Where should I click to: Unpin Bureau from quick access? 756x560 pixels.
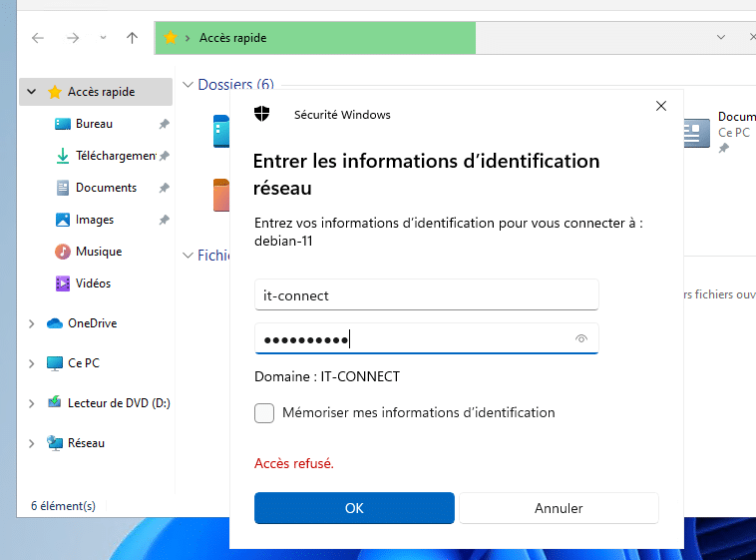164,124
